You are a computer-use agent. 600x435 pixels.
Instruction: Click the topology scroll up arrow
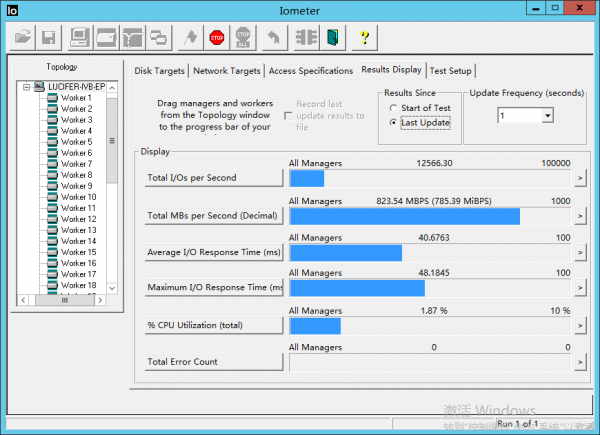pyautogui.click(x=112, y=88)
